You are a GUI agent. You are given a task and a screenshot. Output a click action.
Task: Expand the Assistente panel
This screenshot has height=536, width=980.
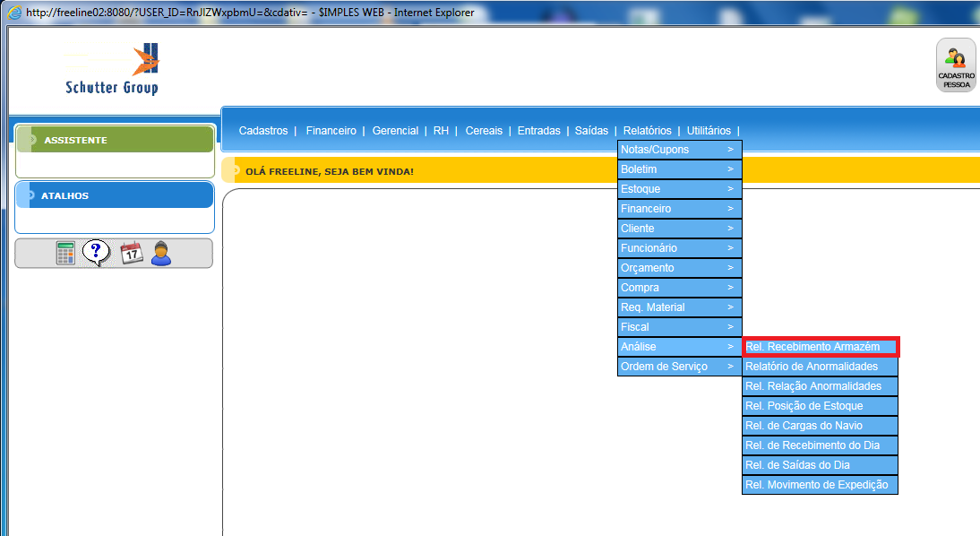(x=115, y=140)
